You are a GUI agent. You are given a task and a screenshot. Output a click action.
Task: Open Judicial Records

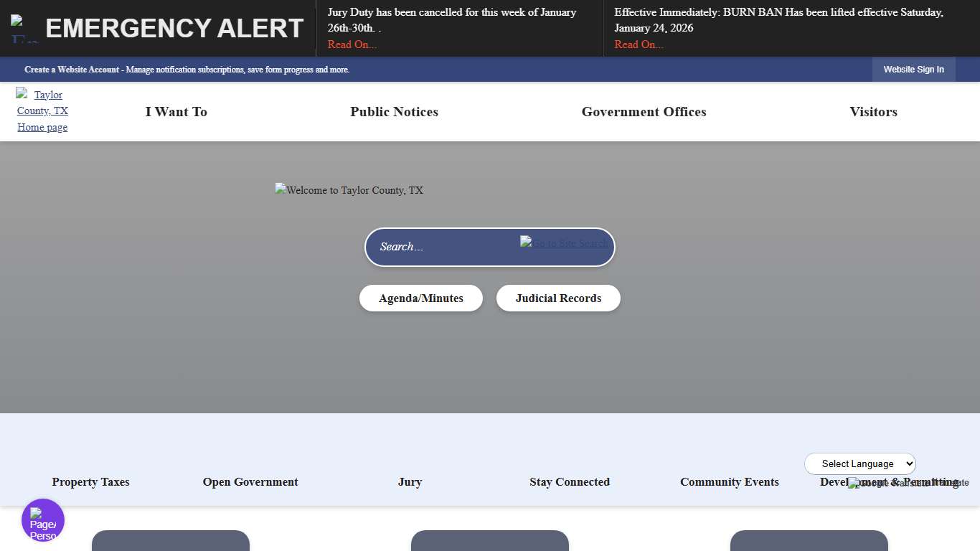(558, 298)
